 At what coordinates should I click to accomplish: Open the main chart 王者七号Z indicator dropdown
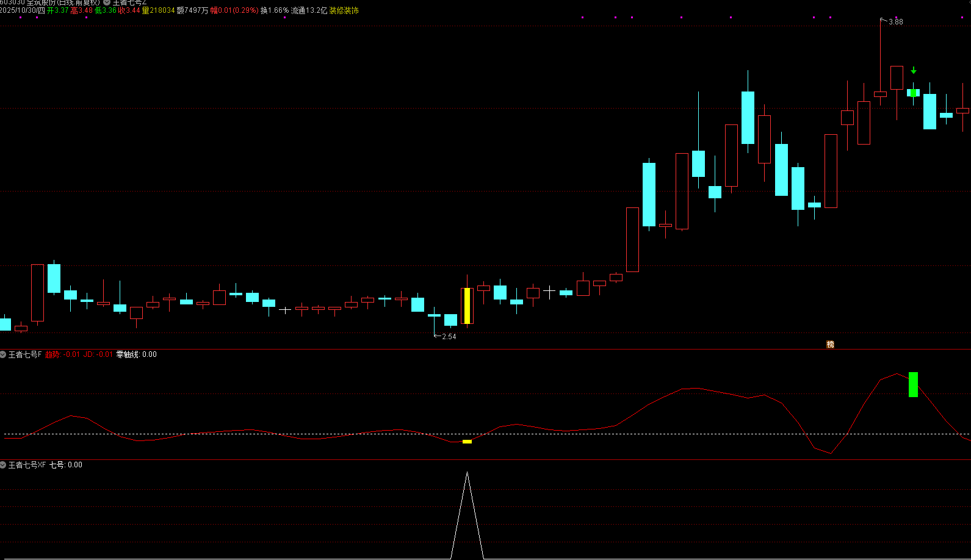pos(107,2)
